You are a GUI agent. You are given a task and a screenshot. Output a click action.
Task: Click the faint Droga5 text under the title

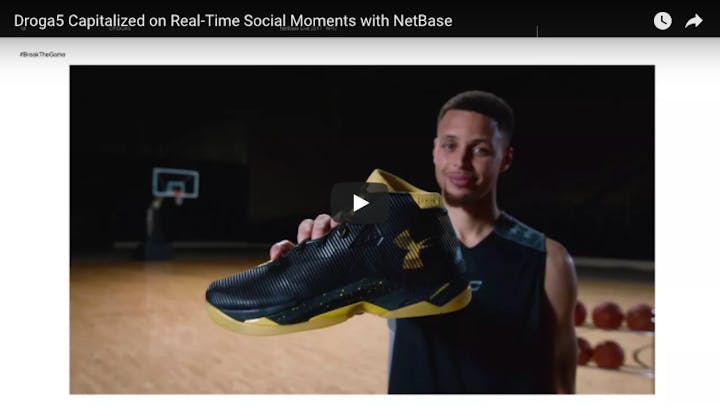tap(119, 29)
